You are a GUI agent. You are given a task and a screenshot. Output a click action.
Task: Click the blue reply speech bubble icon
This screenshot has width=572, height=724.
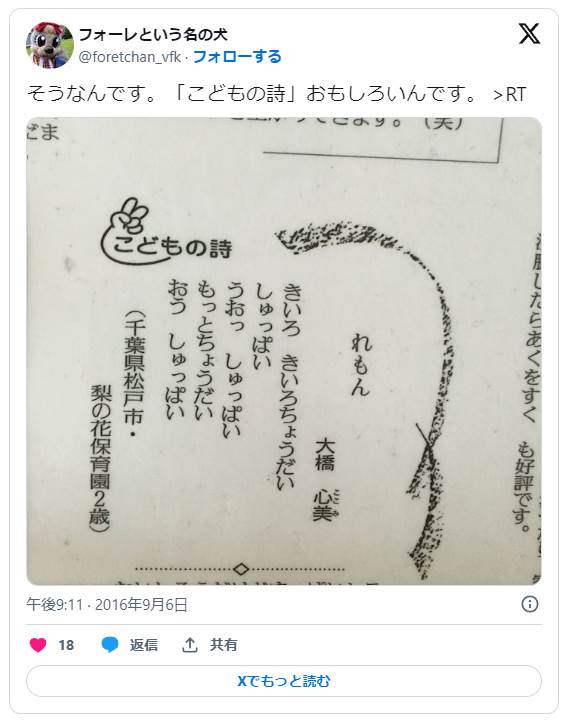point(110,645)
